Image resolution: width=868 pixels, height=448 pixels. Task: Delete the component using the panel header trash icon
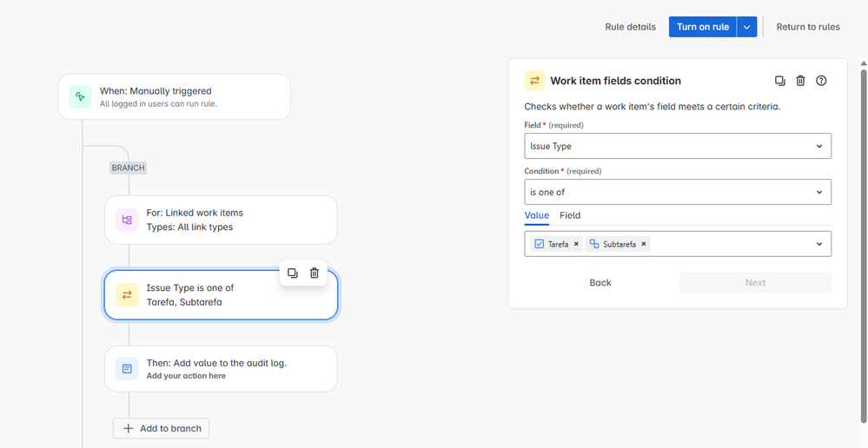coord(800,81)
